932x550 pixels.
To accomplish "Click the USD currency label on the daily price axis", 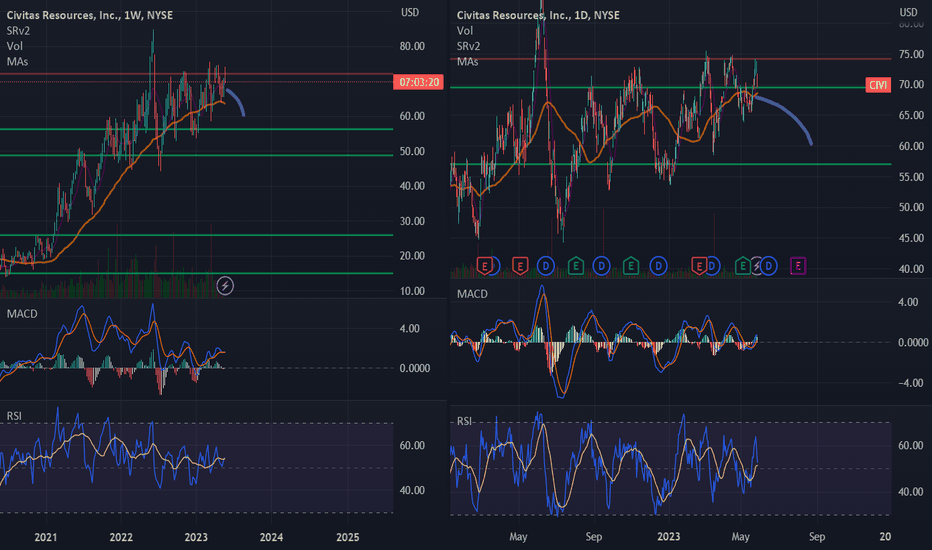I will tap(908, 12).
